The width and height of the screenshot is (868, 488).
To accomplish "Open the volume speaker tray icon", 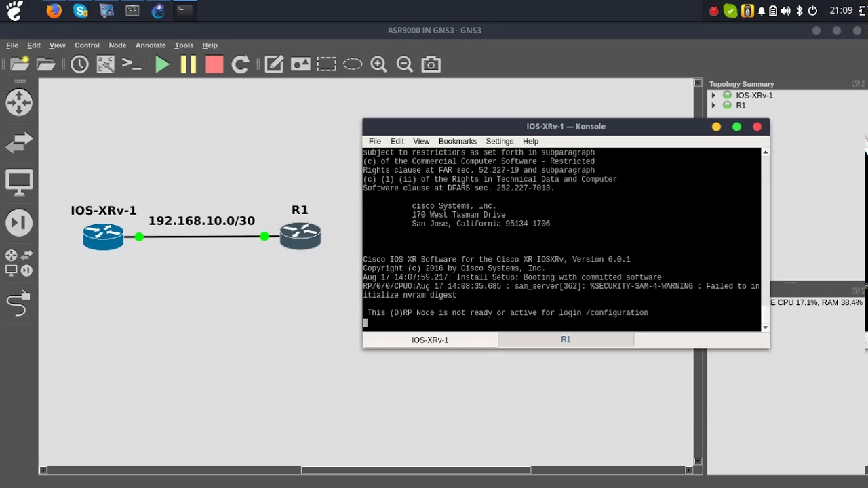I will tap(785, 11).
